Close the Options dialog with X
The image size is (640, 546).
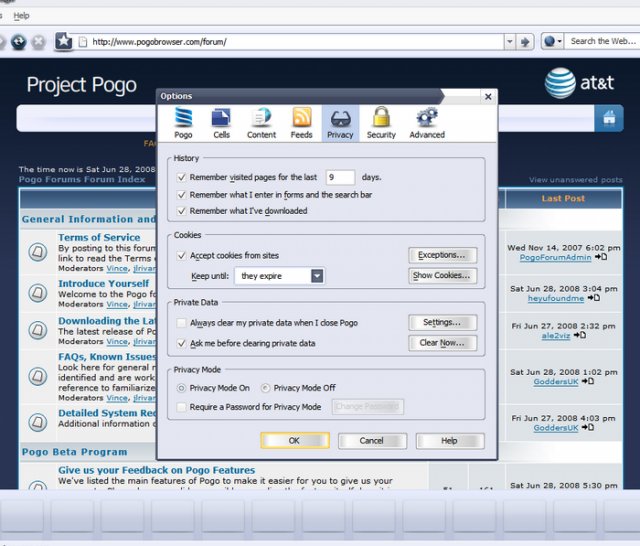coord(488,97)
